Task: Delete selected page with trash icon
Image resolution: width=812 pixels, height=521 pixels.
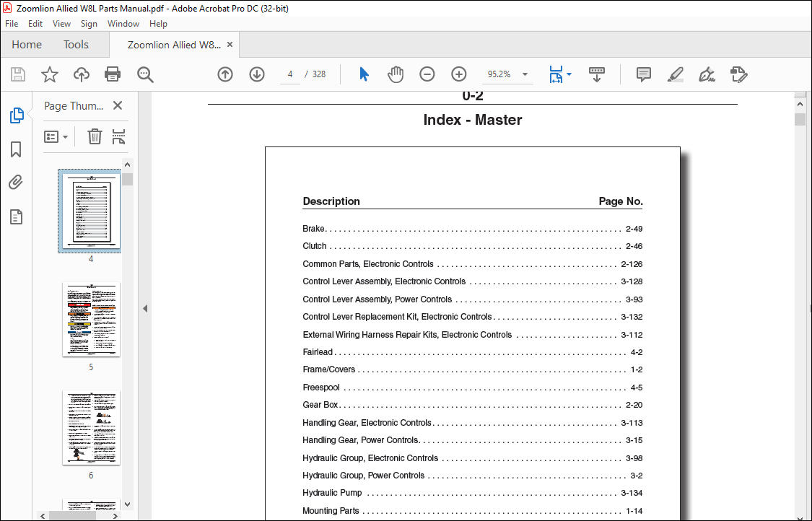Action: [x=95, y=136]
